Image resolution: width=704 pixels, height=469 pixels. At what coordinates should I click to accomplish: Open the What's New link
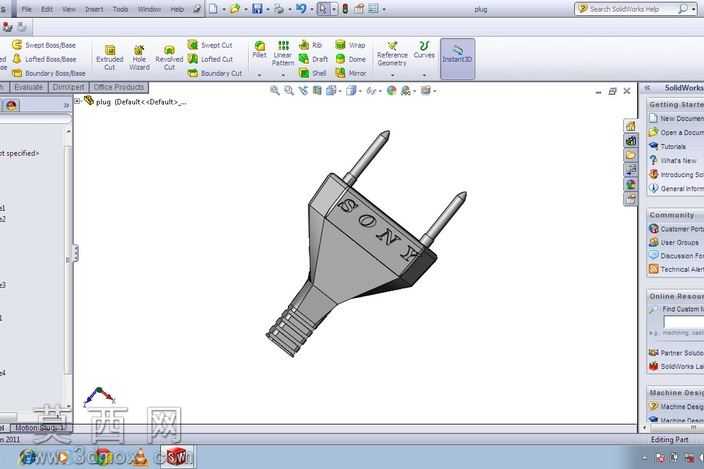point(673,160)
